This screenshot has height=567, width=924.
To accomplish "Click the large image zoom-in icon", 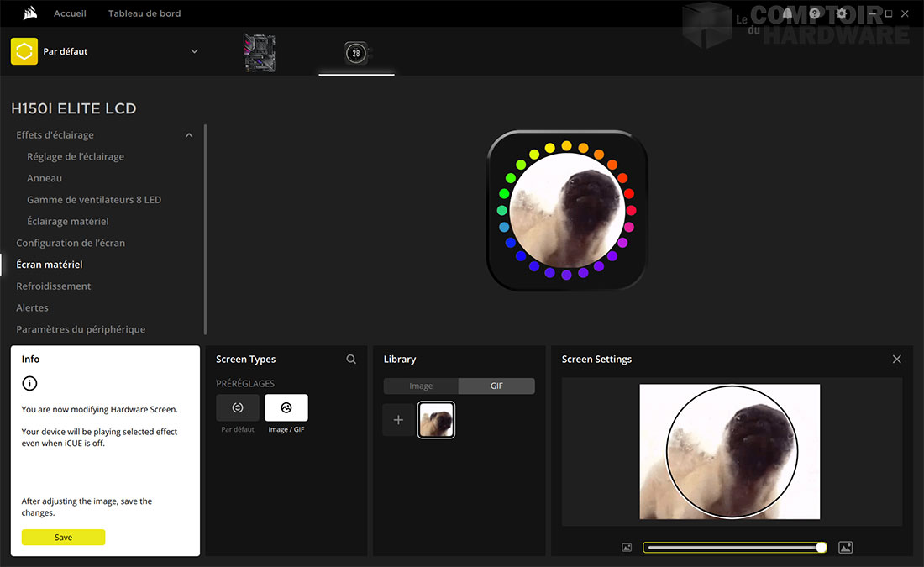I will pyautogui.click(x=845, y=548).
